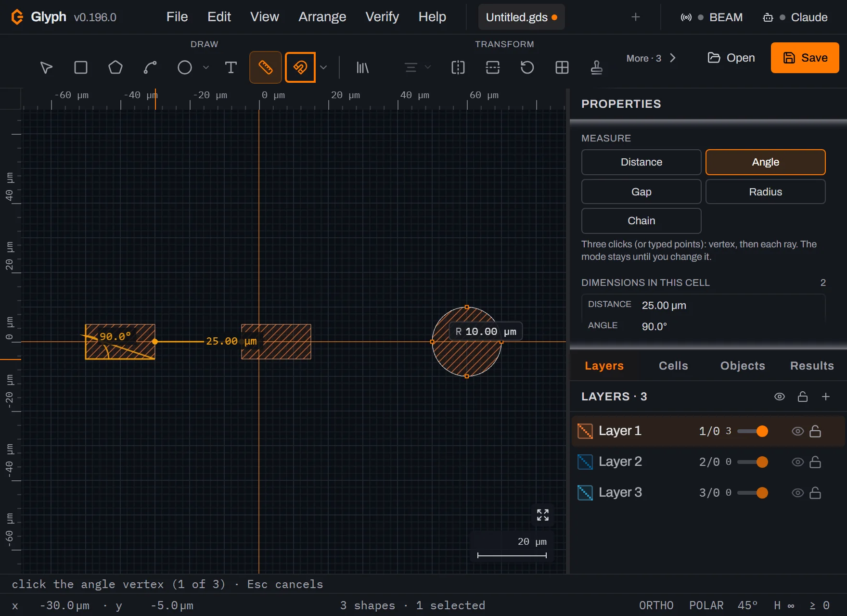Adjust Layer 3 opacity slider
The width and height of the screenshot is (847, 616).
click(x=753, y=493)
